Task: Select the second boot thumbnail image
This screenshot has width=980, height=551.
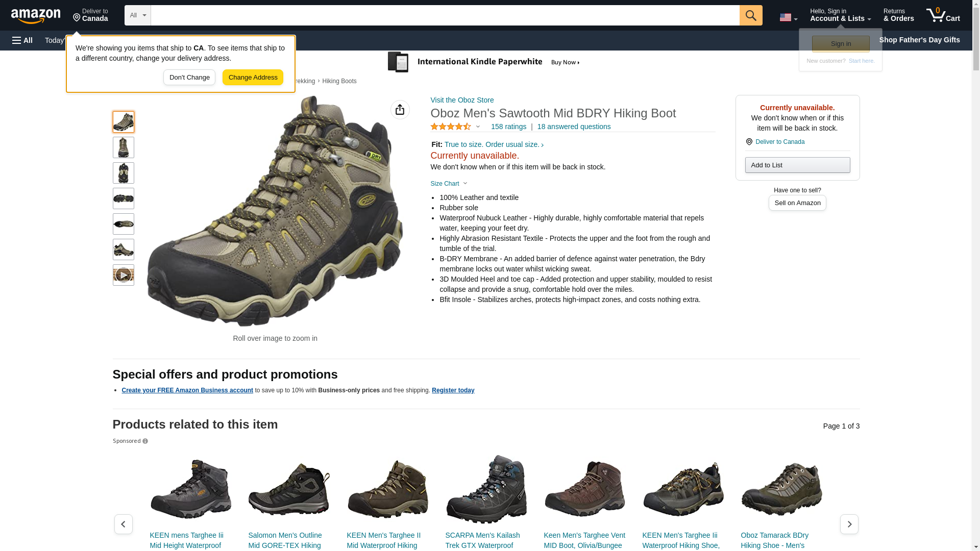Action: pyautogui.click(x=124, y=147)
